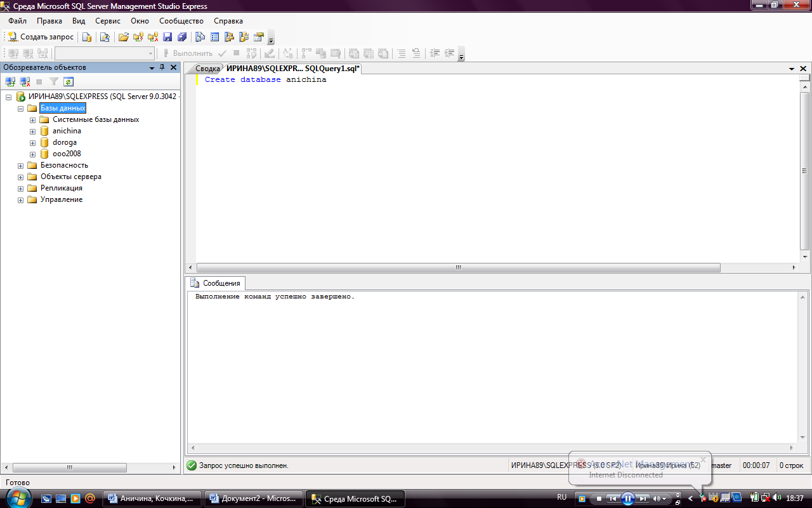The width and height of the screenshot is (812, 508).
Task: Select the SQLQuery1.sql tab
Action: pos(292,69)
